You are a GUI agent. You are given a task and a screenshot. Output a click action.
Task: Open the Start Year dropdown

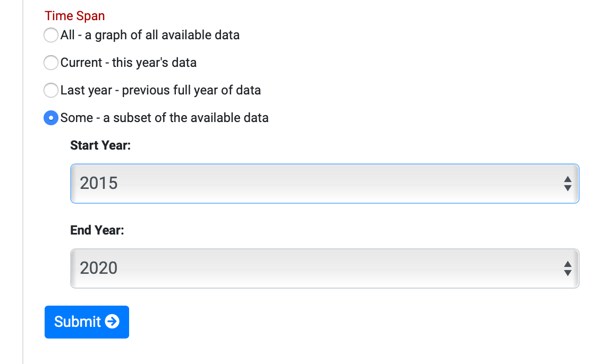[324, 184]
